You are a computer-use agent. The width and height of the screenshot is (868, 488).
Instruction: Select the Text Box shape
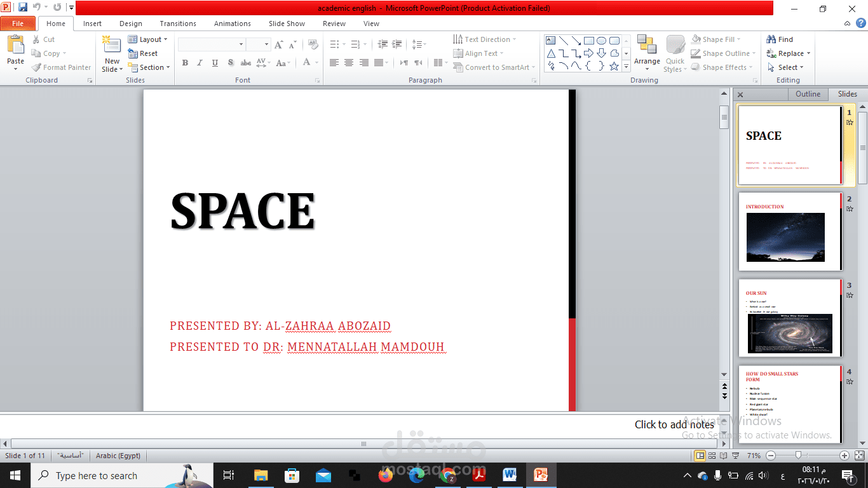pyautogui.click(x=551, y=40)
